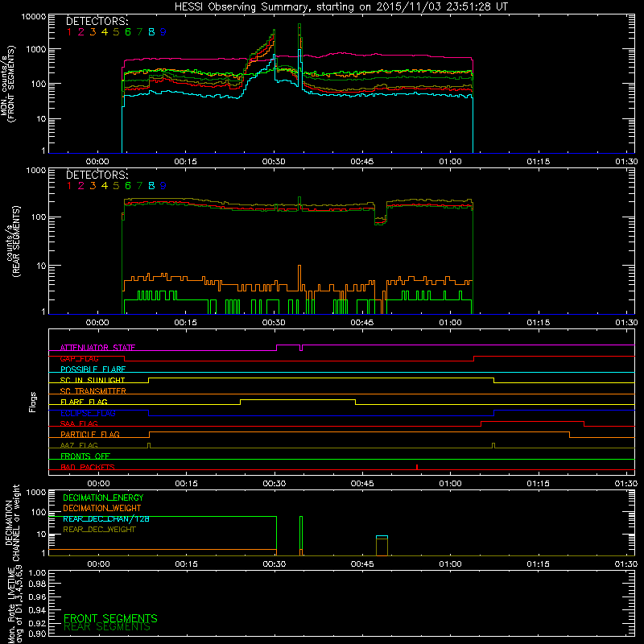Click the HESSI Observing Summary title text
644x644 pixels.
[341, 6]
